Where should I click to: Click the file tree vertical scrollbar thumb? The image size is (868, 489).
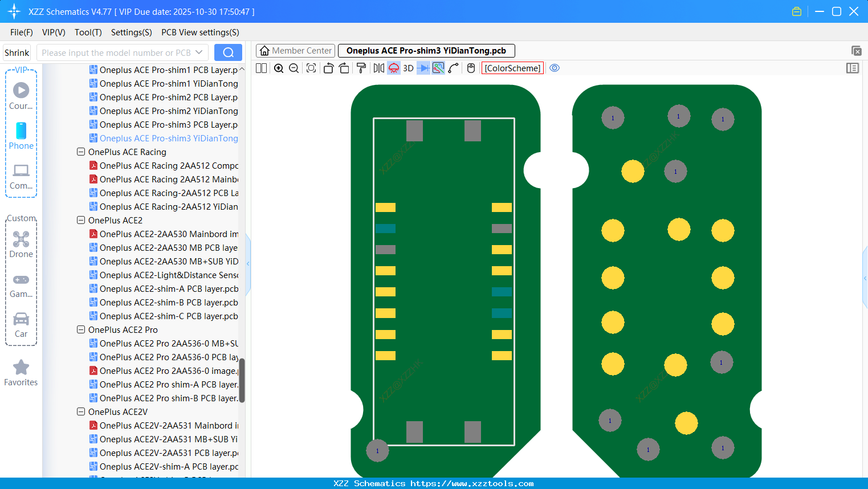tap(242, 380)
